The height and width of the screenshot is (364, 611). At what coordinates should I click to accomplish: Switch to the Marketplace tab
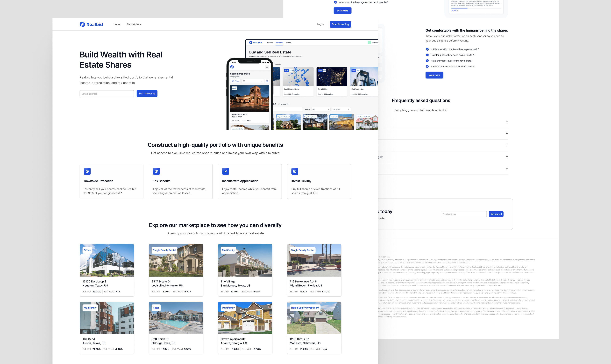[x=134, y=24]
